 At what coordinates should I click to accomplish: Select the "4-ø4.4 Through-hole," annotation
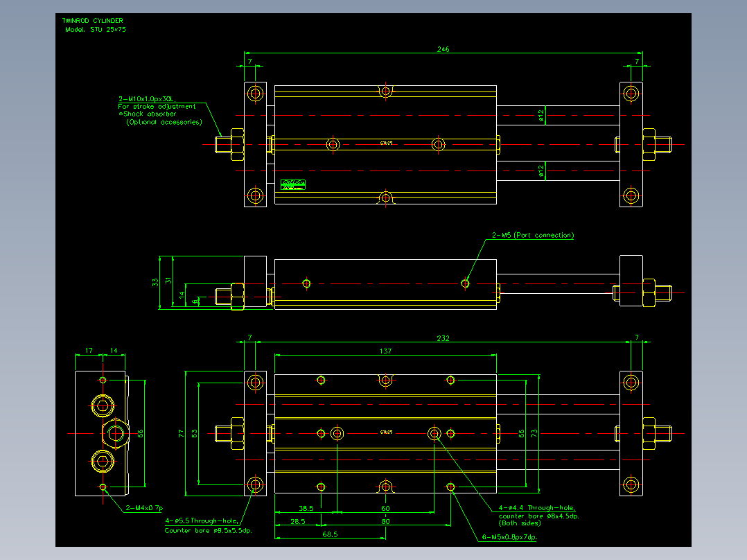coord(537,509)
